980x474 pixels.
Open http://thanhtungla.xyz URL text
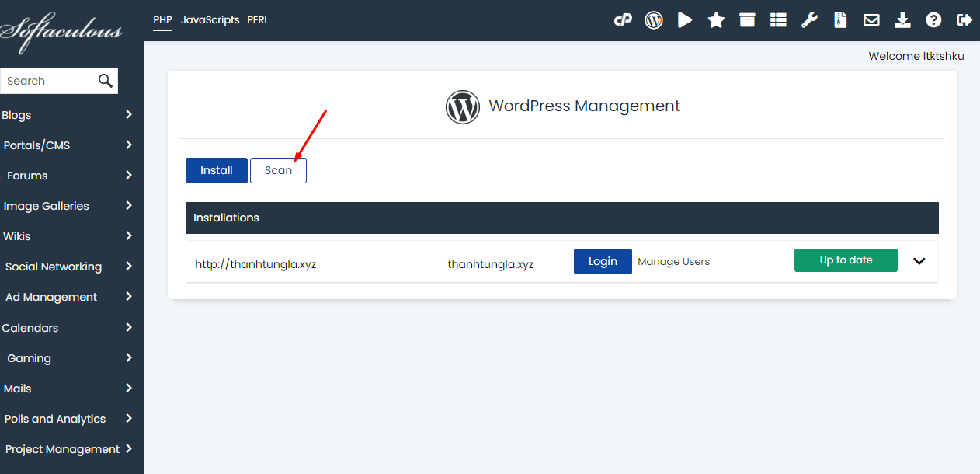pyautogui.click(x=255, y=264)
